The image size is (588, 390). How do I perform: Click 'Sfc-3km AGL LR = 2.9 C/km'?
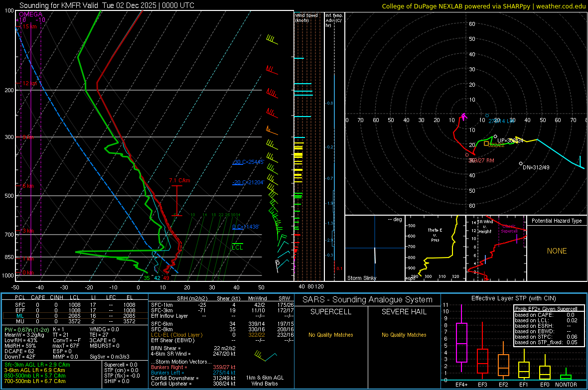click(x=37, y=365)
